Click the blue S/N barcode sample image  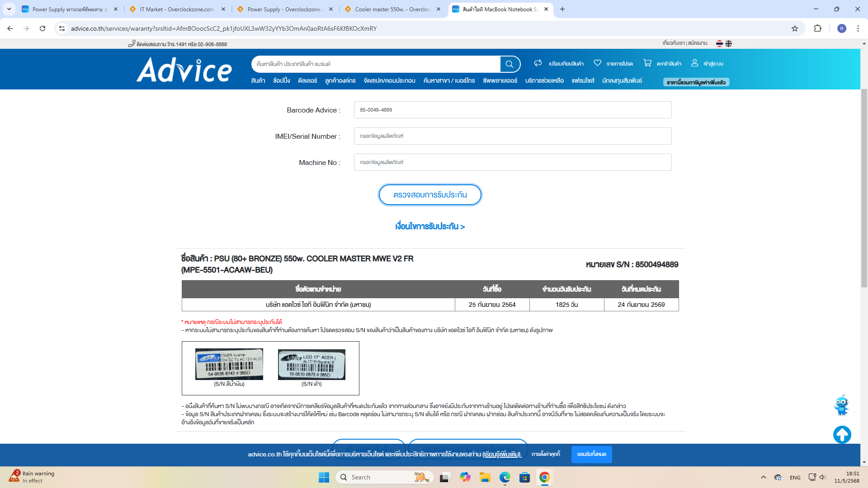[229, 364]
